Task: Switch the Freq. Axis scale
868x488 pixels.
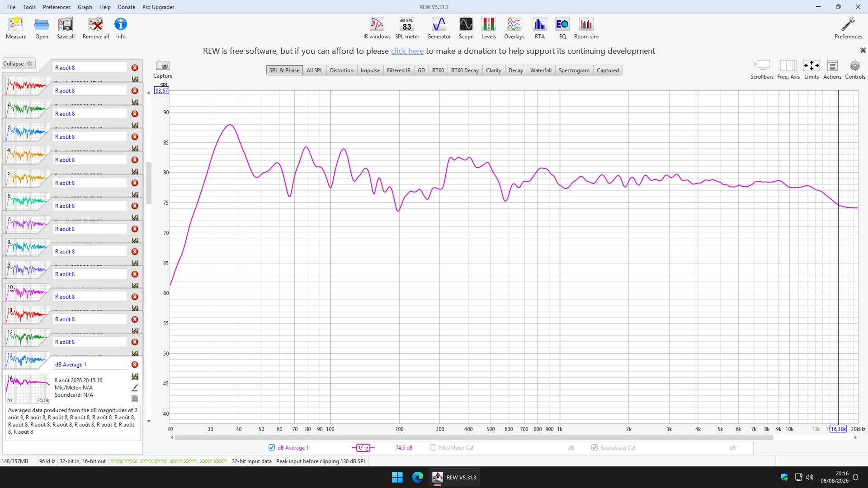Action: click(x=788, y=70)
